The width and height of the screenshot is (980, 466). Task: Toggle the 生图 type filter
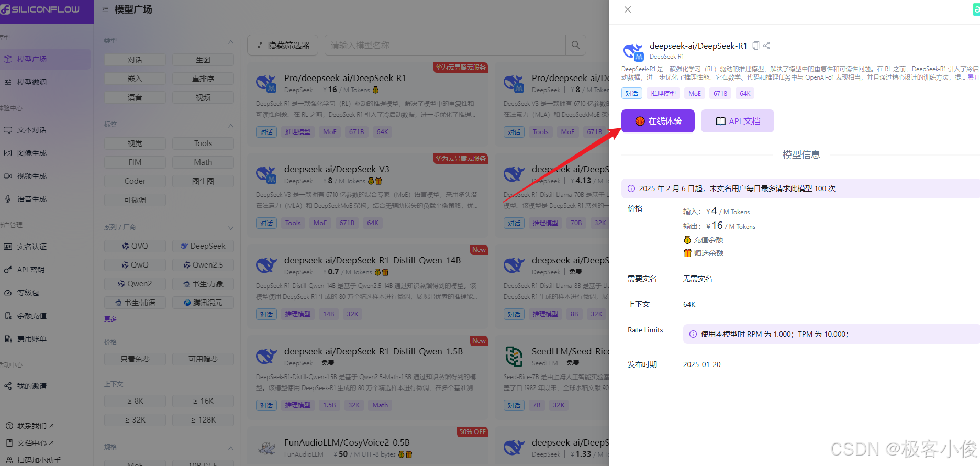(x=203, y=60)
